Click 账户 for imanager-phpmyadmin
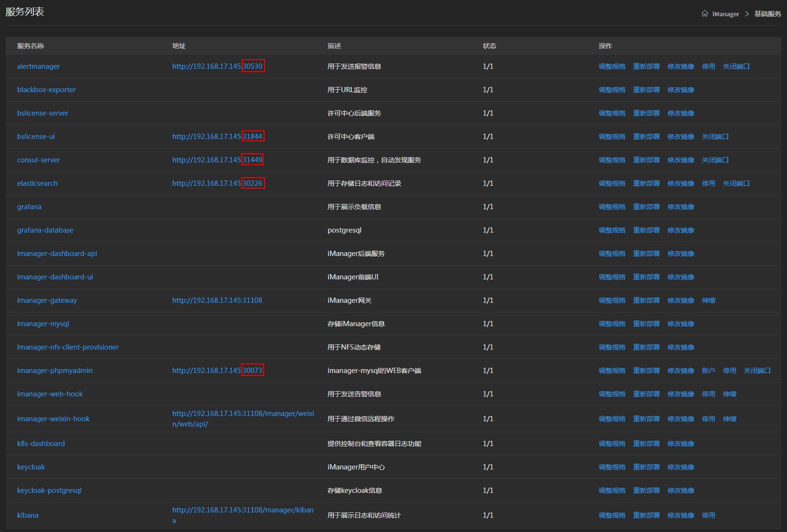 coord(708,371)
